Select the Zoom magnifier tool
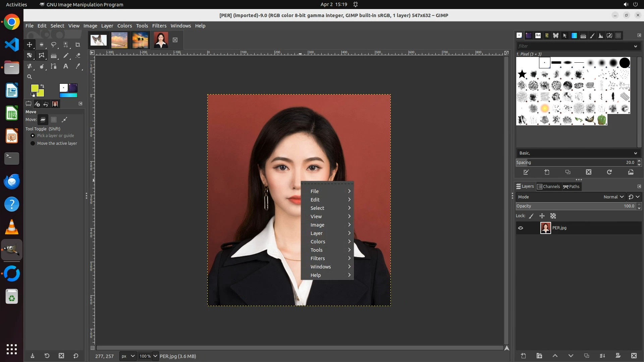The image size is (644, 362). click(x=30, y=77)
